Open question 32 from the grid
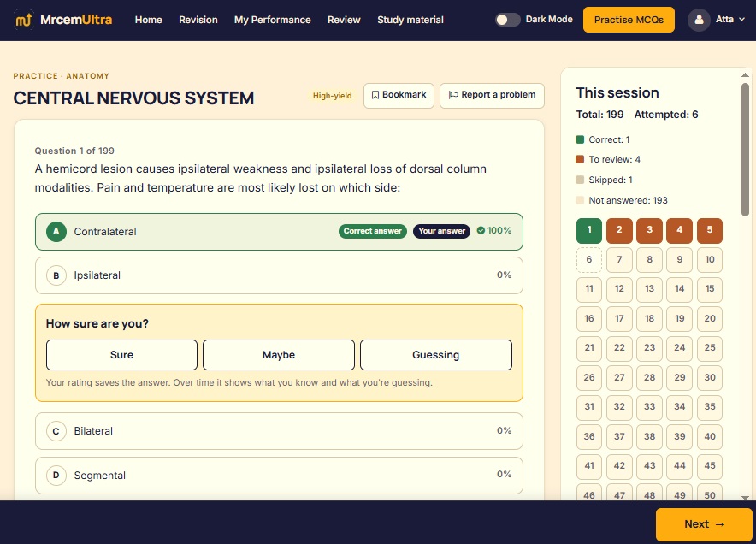Screen dimensions: 756x544 (619, 407)
